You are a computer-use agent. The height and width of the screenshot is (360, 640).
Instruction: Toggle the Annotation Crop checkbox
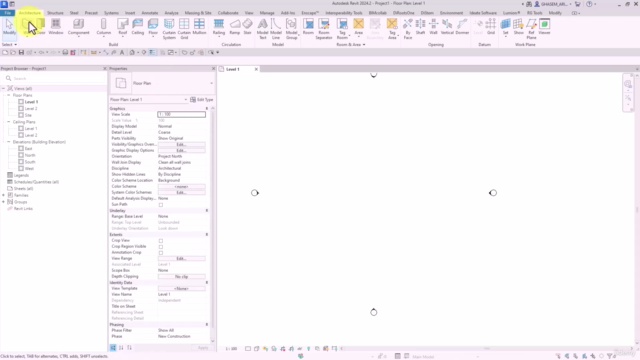pyautogui.click(x=161, y=253)
